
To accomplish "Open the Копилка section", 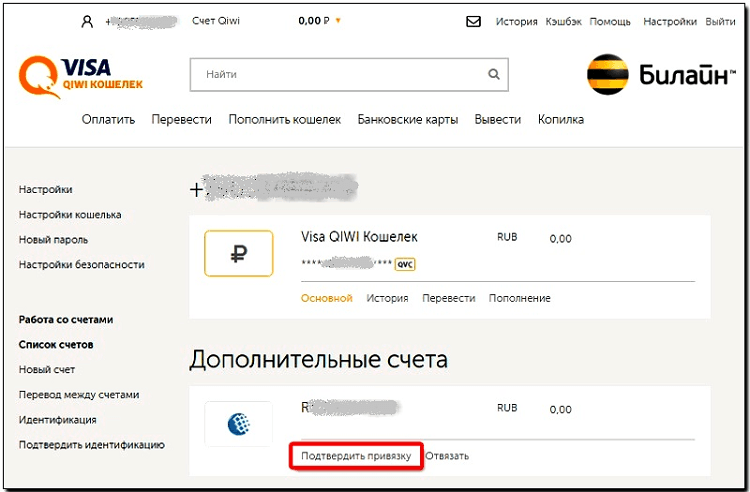I will coord(561,120).
